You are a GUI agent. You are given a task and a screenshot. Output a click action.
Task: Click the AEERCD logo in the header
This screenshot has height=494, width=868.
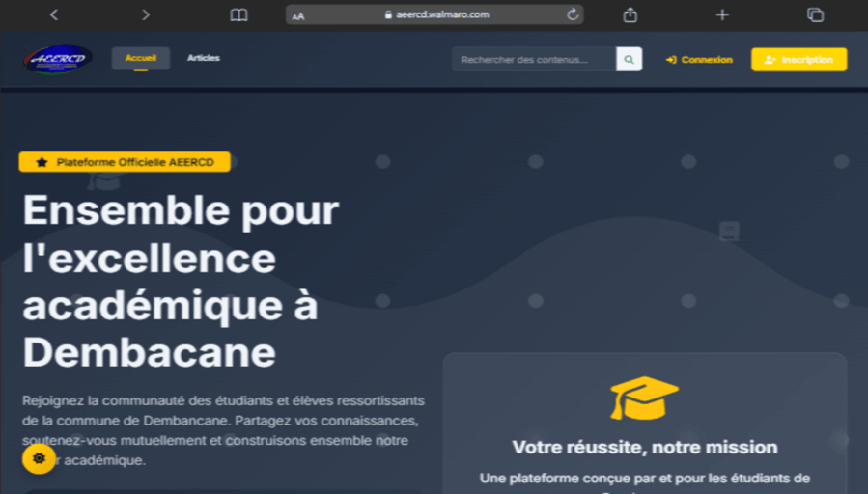point(59,59)
